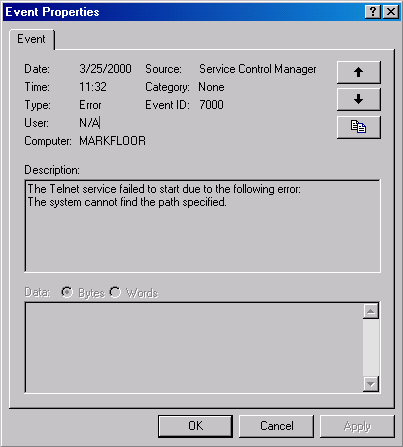Confirm with the OK button
Viewport: 403px width, 447px height.
click(195, 426)
